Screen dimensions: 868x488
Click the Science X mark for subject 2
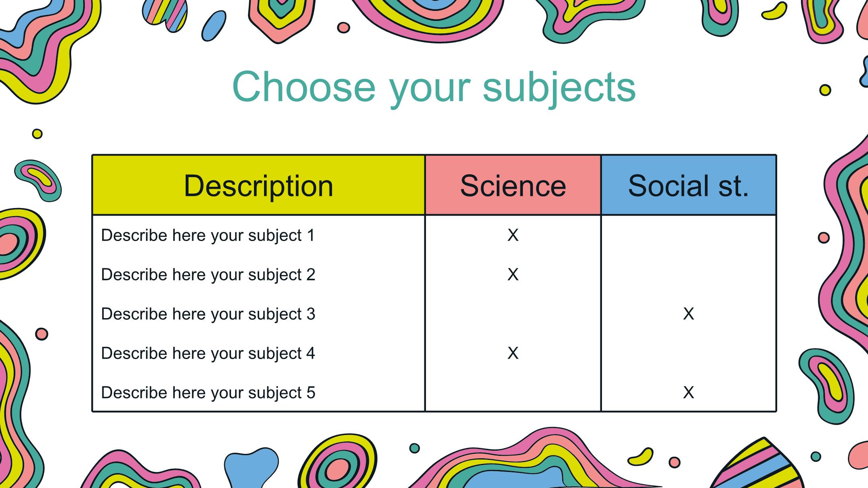[513, 274]
